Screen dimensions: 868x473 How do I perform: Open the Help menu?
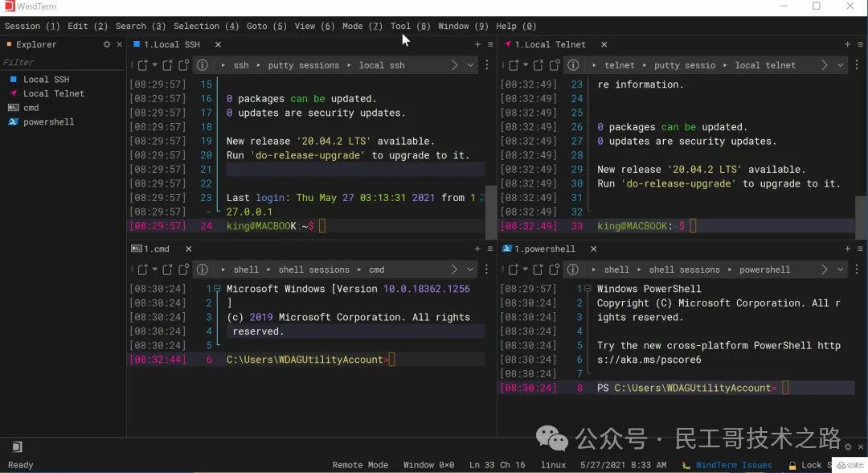tap(516, 26)
